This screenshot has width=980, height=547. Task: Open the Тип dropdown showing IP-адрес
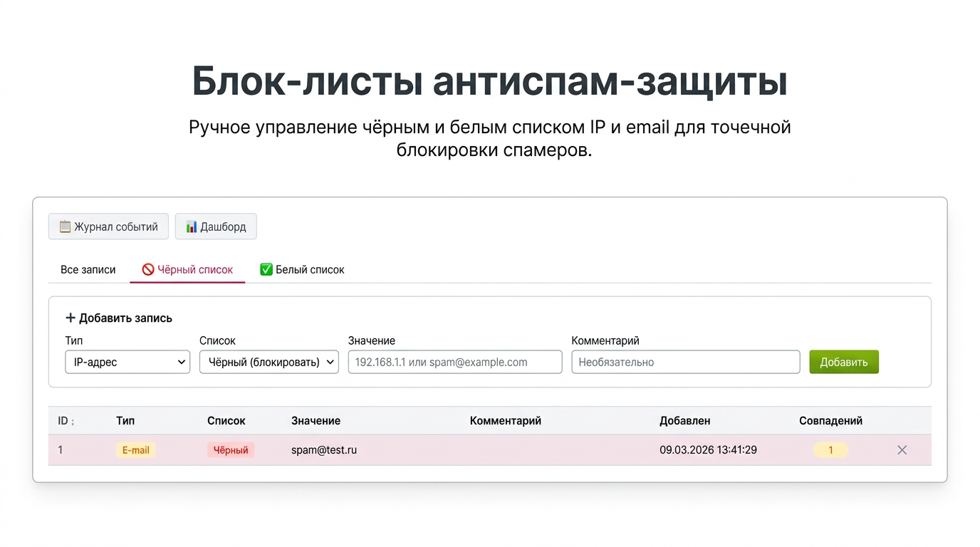pos(127,362)
